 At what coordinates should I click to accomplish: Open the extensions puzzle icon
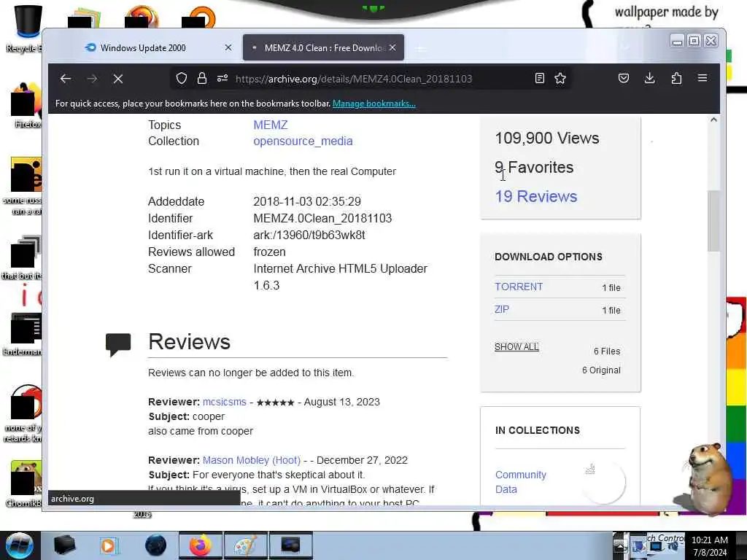coord(676,78)
